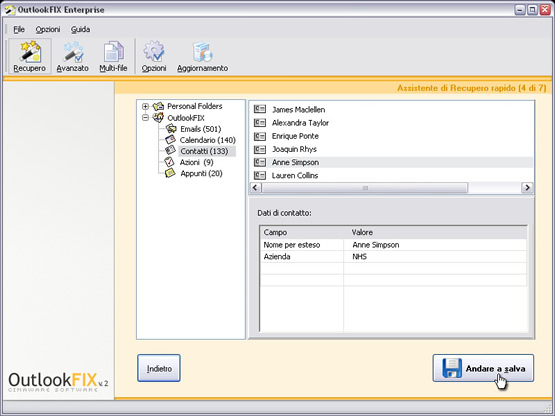Select contact Lauren Collins in list
Screen dimensions: 555x416
[x=295, y=175]
